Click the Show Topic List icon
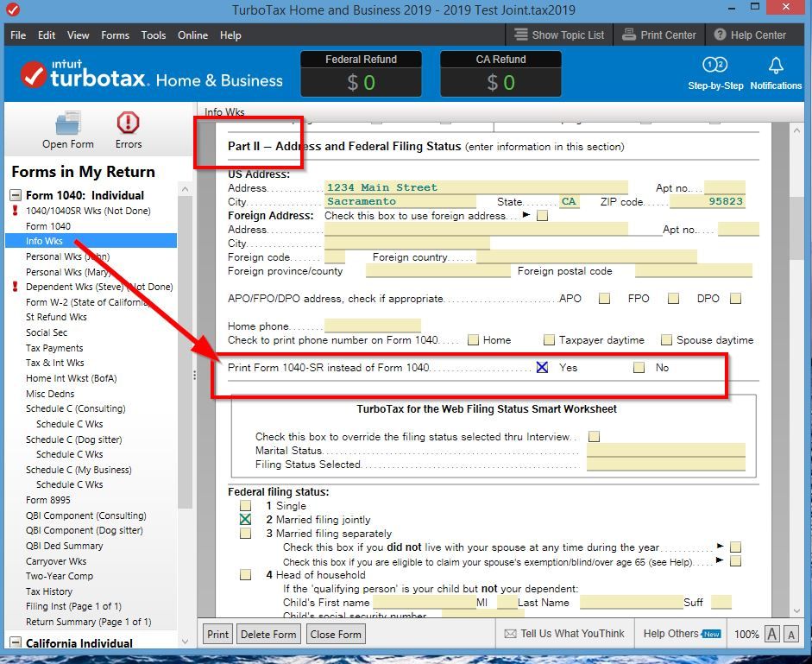Image resolution: width=812 pixels, height=664 pixels. [x=521, y=35]
